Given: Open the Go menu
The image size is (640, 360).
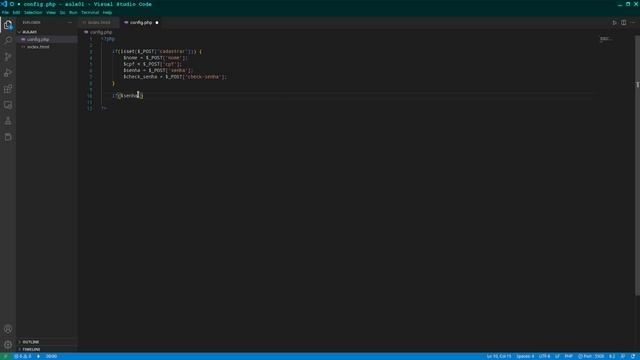Looking at the screenshot, I should point(62,13).
